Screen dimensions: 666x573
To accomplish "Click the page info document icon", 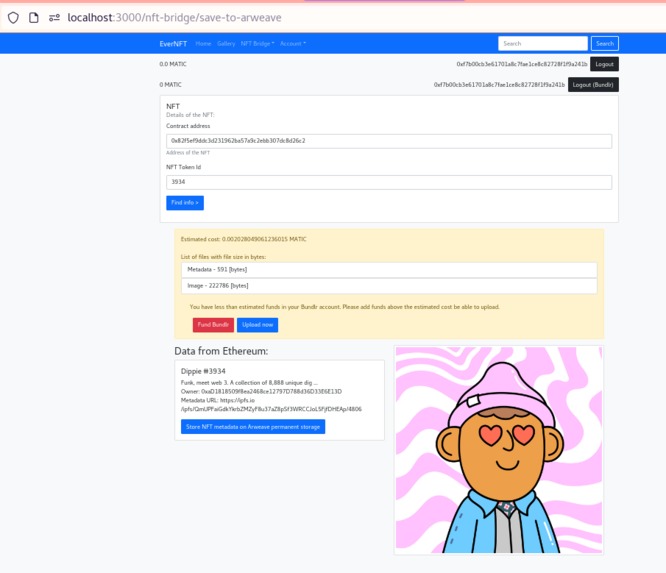I will coord(34,18).
